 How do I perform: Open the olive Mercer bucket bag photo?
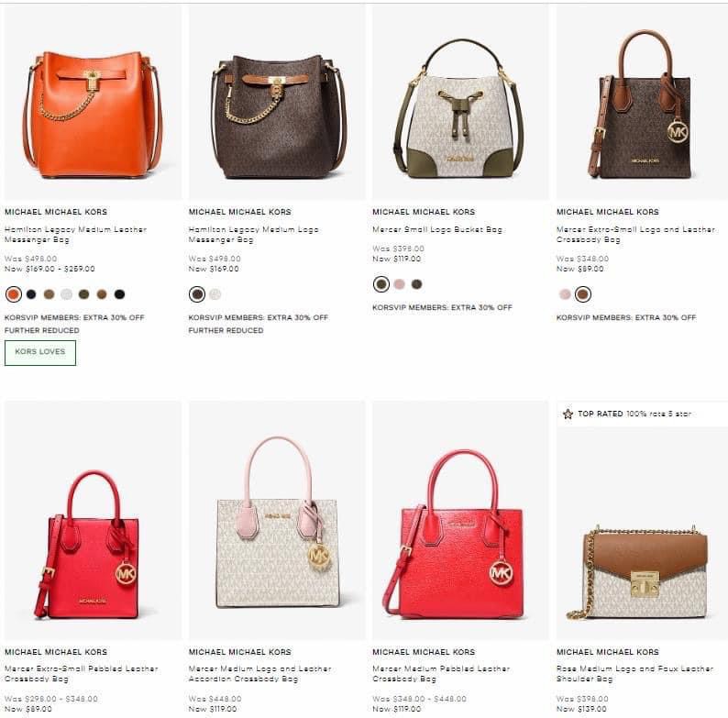point(460,102)
